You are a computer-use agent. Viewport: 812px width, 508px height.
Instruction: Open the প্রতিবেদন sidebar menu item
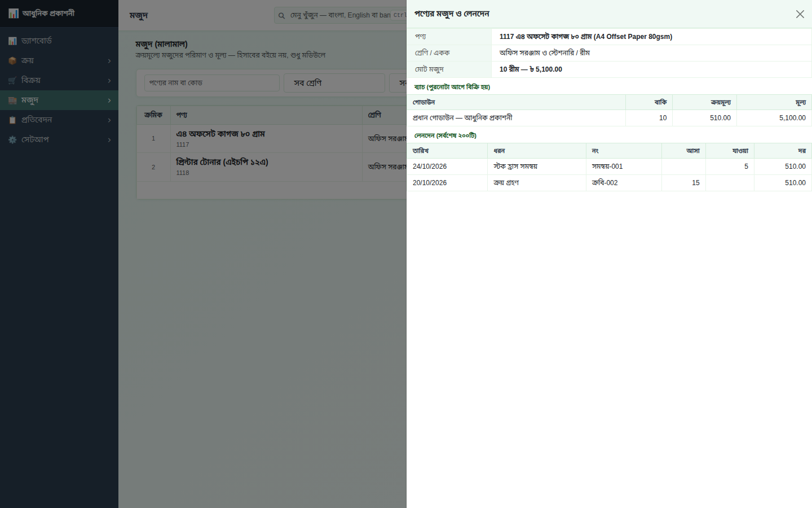pyautogui.click(x=59, y=120)
